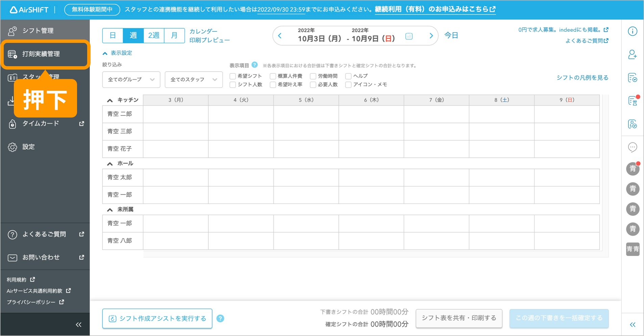Enable the アイコン・メモ checkbox

coord(348,85)
